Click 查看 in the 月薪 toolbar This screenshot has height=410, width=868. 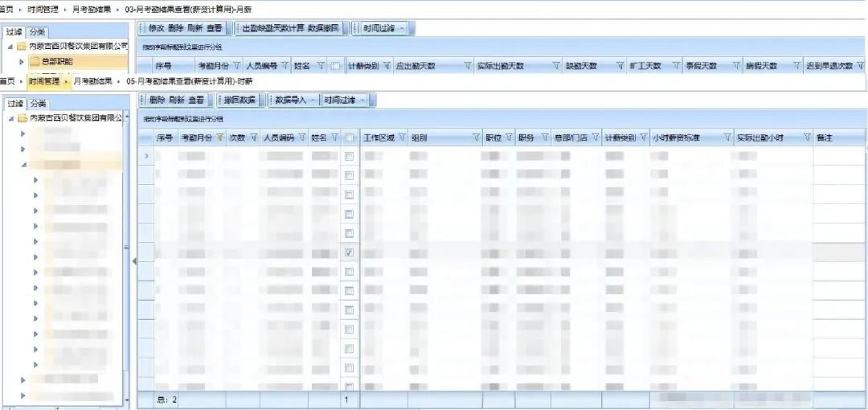click(214, 27)
